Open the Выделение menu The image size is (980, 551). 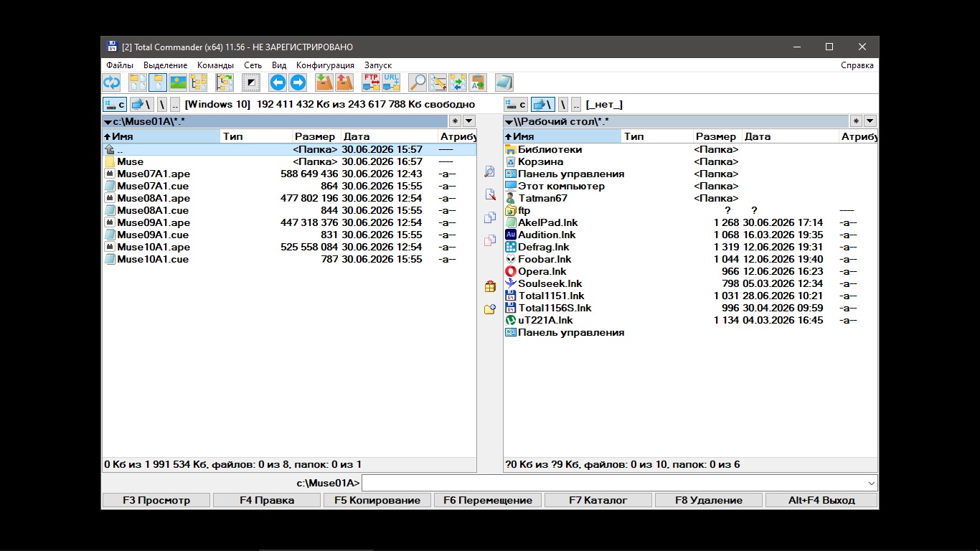point(165,65)
